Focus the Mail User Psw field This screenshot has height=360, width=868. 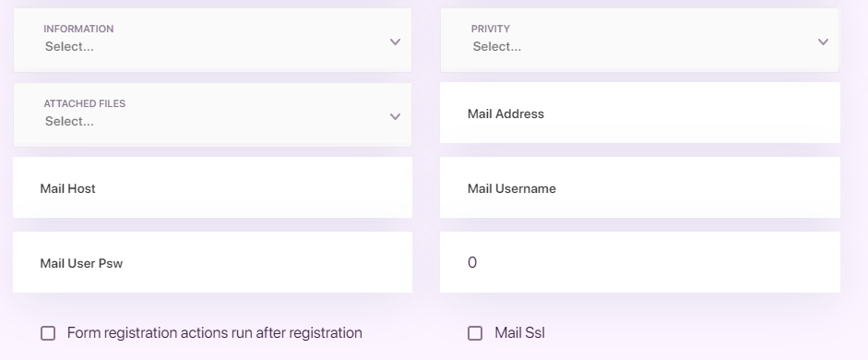(x=212, y=262)
